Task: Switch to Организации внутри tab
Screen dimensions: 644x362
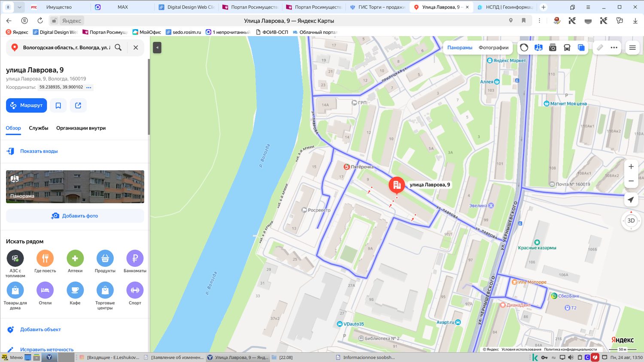Action: [x=81, y=128]
